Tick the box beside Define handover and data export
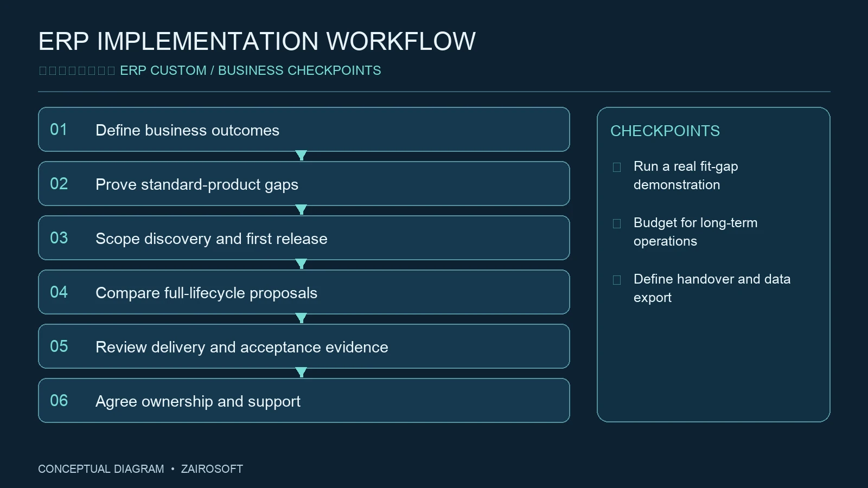This screenshot has height=488, width=868. pyautogui.click(x=617, y=280)
